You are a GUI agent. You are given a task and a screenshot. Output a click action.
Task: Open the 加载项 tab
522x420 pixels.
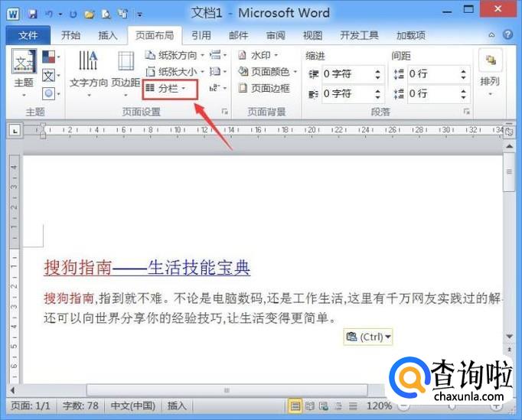[x=411, y=35]
